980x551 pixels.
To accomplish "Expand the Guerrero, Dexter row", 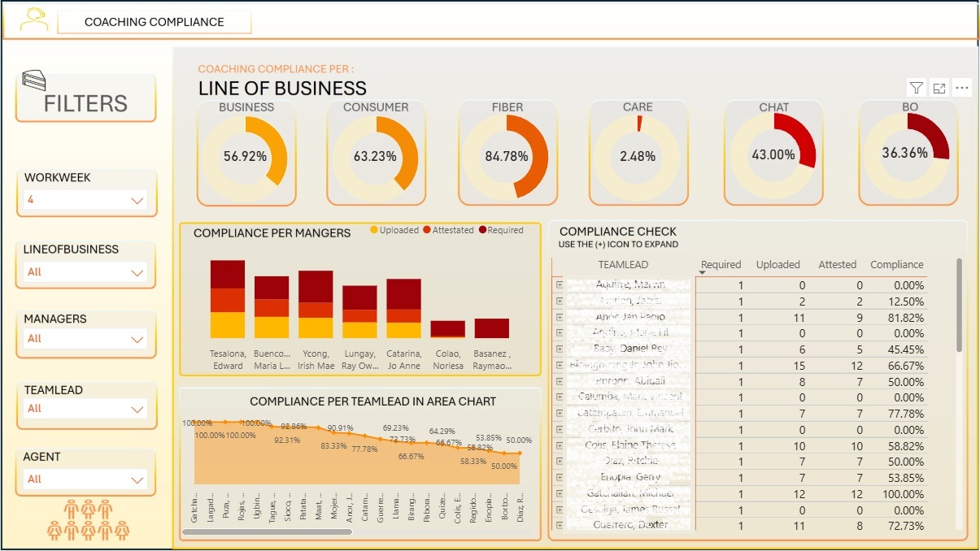I will click(560, 525).
